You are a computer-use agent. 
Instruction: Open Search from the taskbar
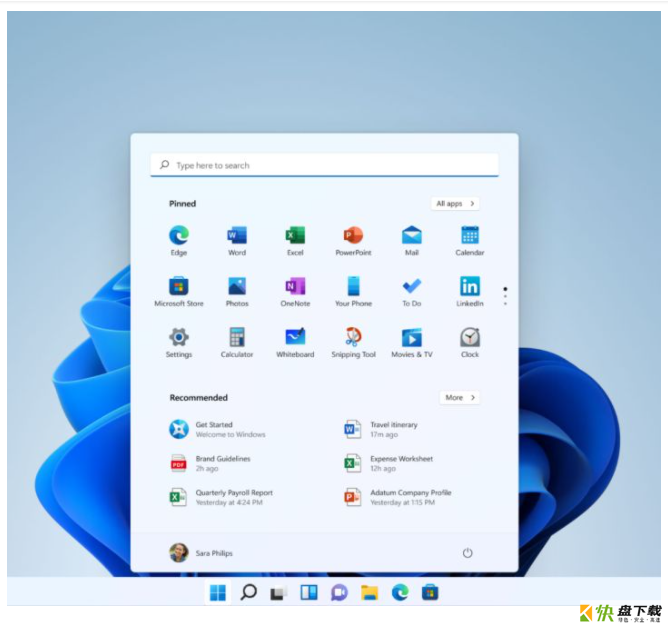click(248, 592)
